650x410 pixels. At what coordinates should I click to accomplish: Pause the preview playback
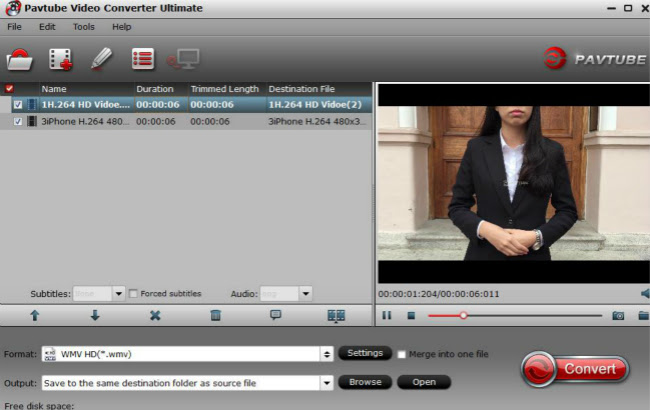coord(387,315)
